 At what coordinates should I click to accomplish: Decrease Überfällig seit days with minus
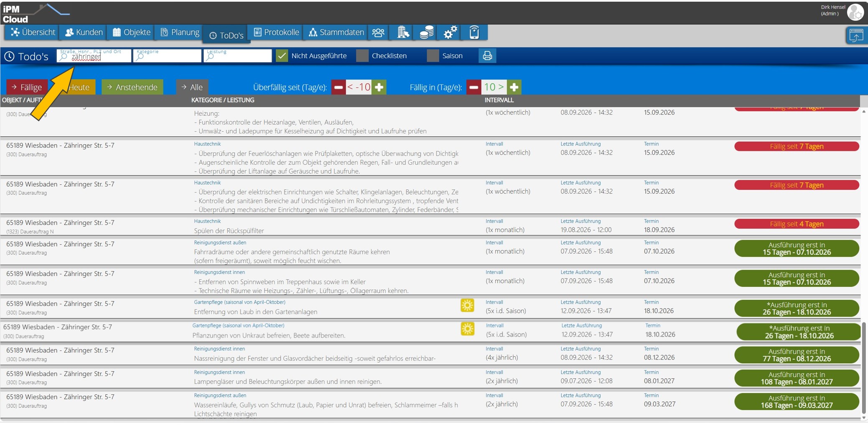(x=339, y=87)
